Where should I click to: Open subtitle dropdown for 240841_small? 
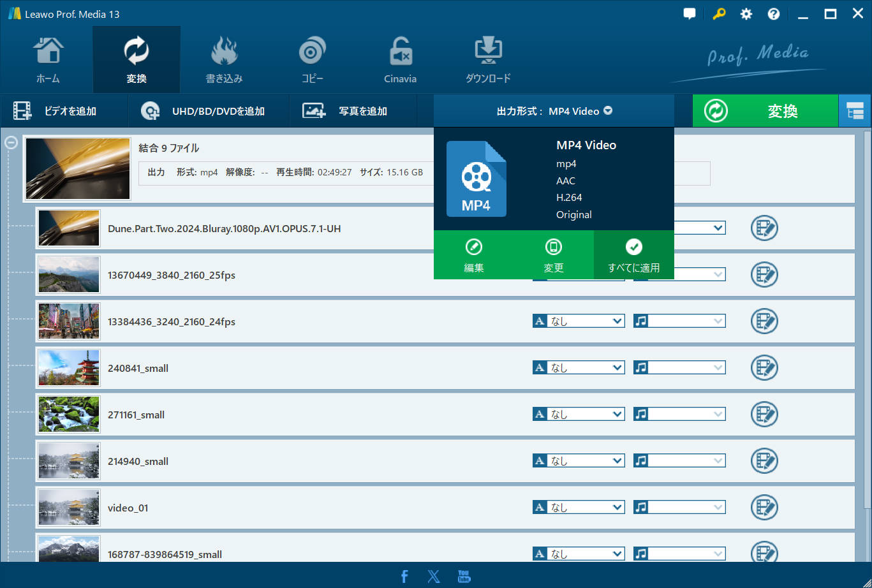(579, 368)
